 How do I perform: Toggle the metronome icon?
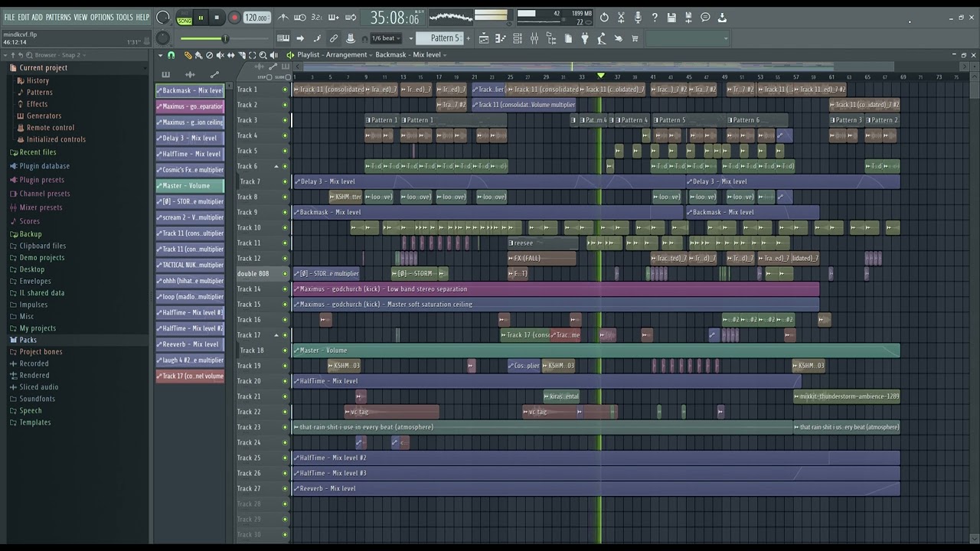[x=283, y=18]
